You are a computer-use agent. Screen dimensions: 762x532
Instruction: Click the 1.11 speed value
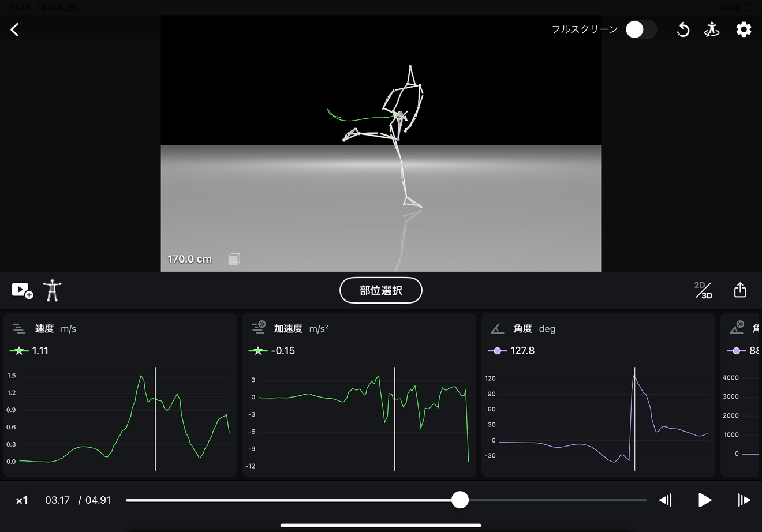[40, 351]
